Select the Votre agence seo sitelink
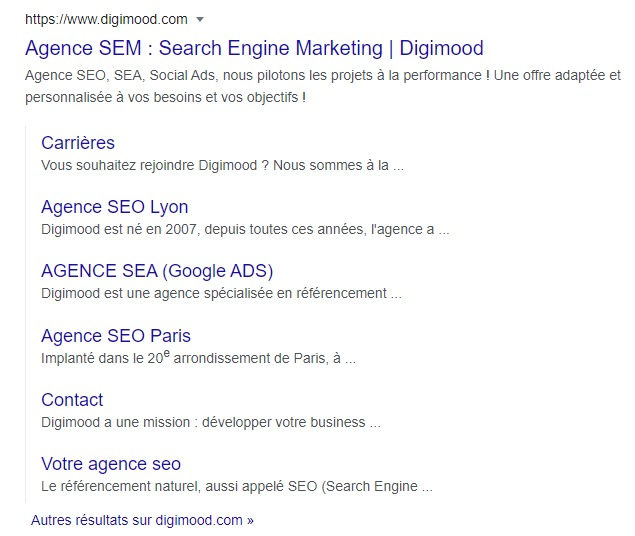The height and width of the screenshot is (536, 635). click(x=111, y=464)
